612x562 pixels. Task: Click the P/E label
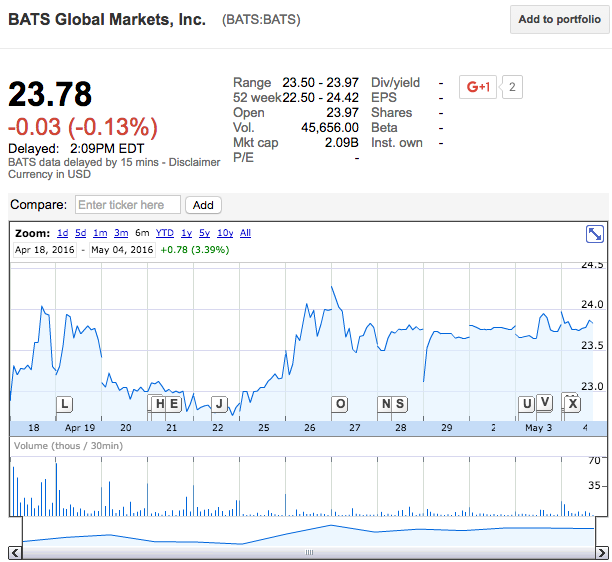pyautogui.click(x=244, y=158)
